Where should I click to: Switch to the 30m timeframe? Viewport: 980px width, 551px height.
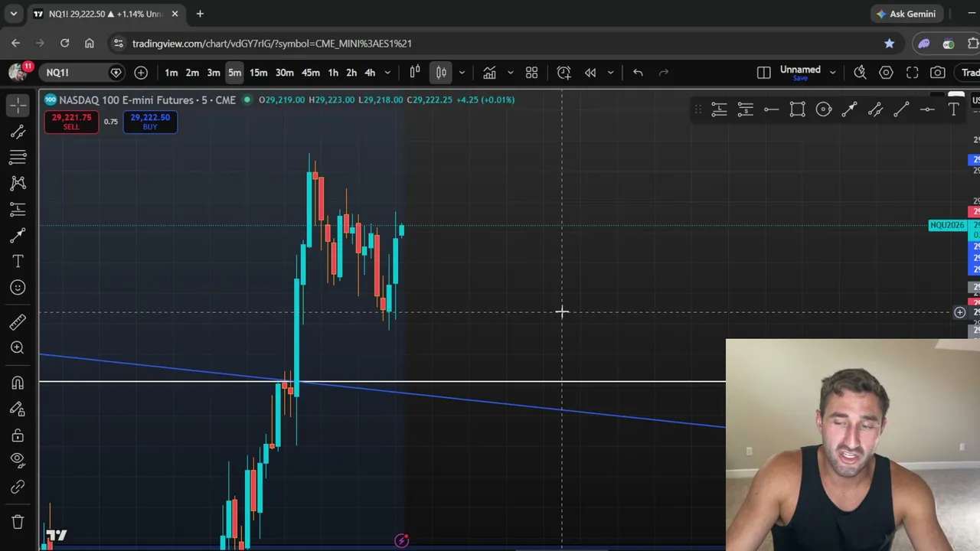pyautogui.click(x=284, y=73)
